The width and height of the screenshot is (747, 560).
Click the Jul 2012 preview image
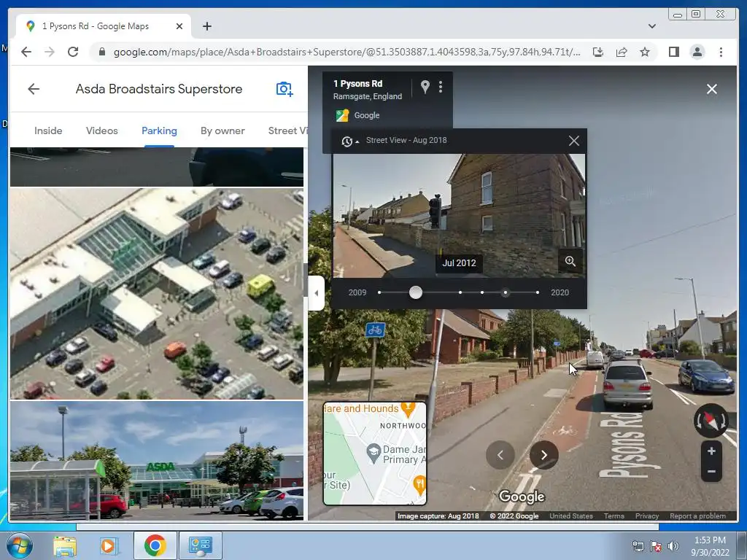click(x=459, y=215)
